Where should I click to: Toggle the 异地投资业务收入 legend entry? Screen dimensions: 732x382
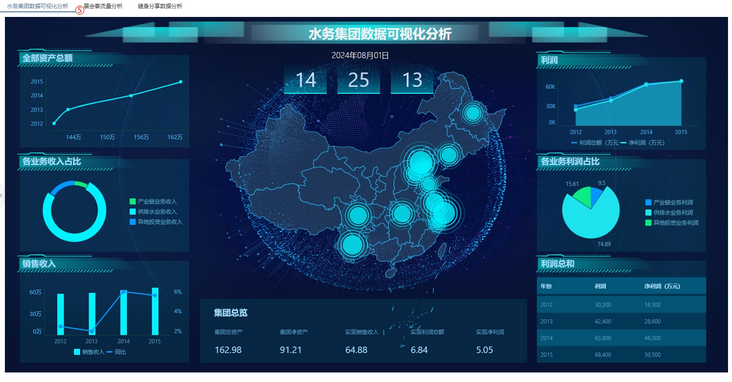click(156, 222)
